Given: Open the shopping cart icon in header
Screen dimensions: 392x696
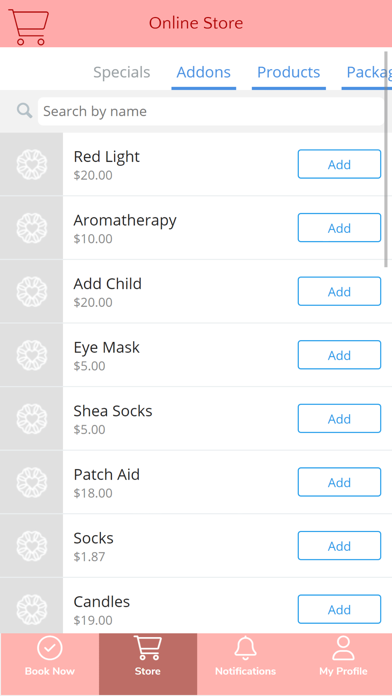Looking at the screenshot, I should (28, 27).
